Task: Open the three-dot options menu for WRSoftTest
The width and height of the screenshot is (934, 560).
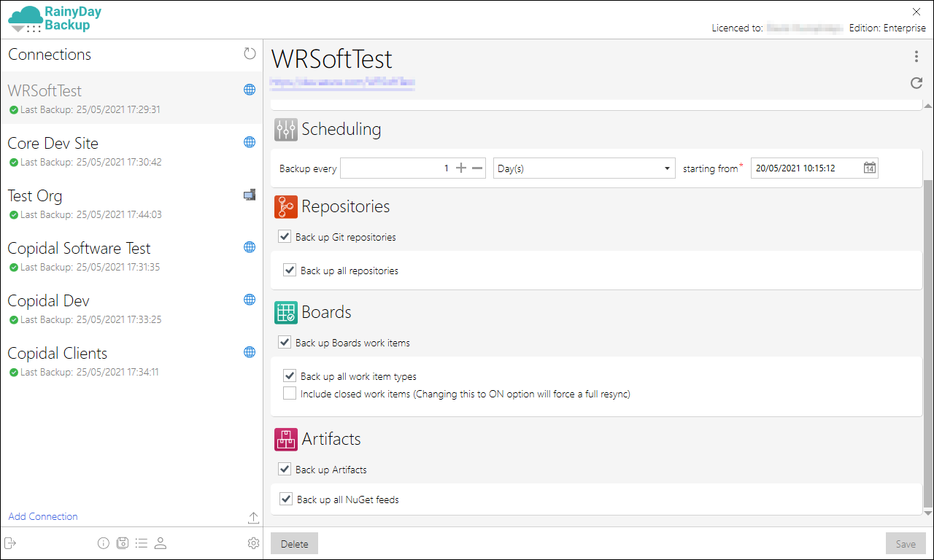Action: 916,57
